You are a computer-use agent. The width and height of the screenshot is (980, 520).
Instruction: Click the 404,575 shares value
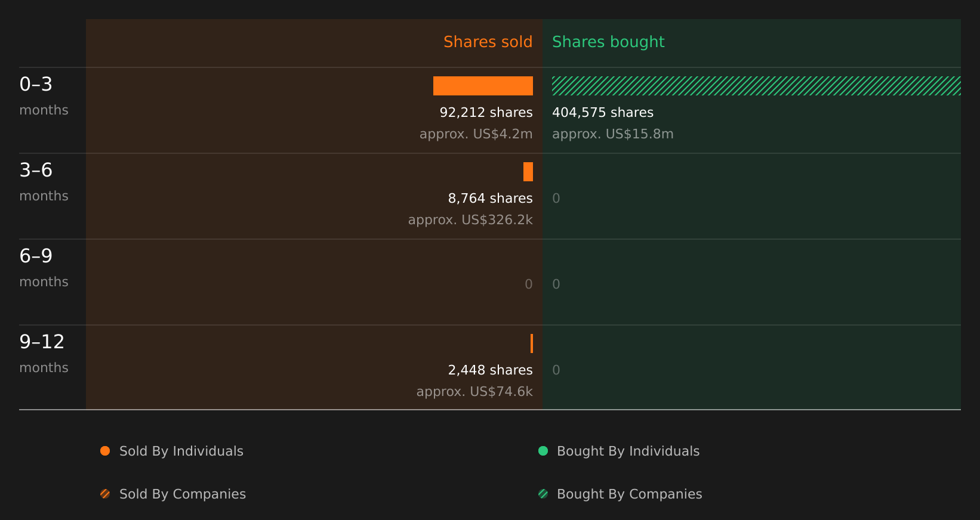(x=603, y=113)
